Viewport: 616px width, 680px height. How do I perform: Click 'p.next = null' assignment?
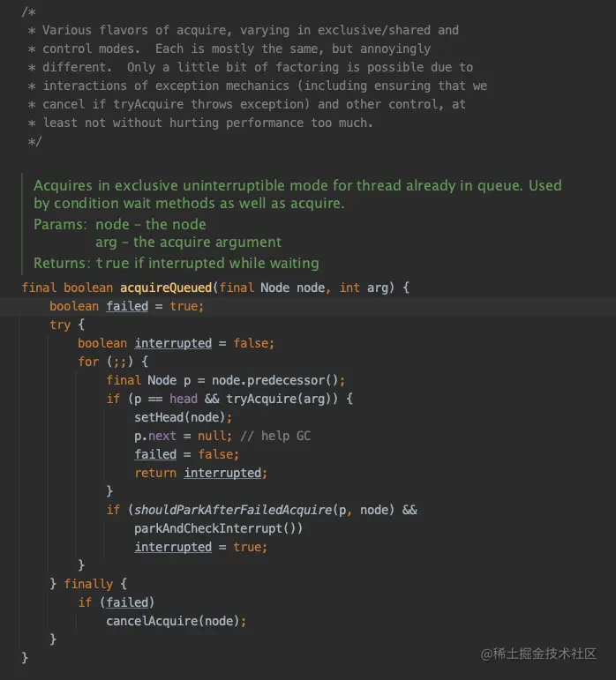[x=183, y=436]
